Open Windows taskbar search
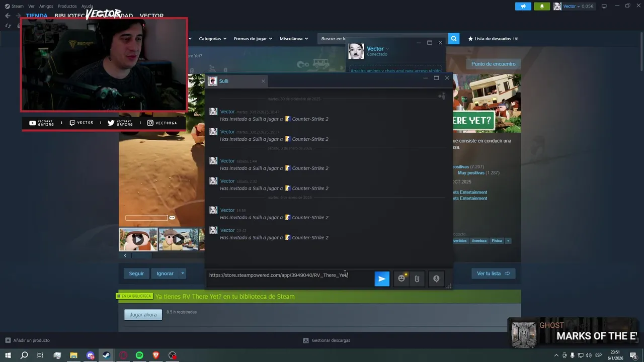This screenshot has width=644, height=362. coord(24,355)
